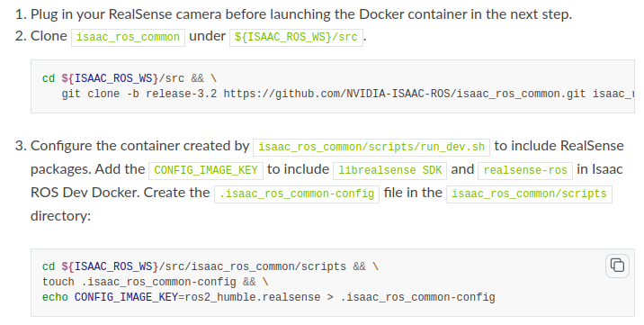
Task: Click the CONFIG_IMAGE_KEY inline code in step 3
Action: click(206, 170)
